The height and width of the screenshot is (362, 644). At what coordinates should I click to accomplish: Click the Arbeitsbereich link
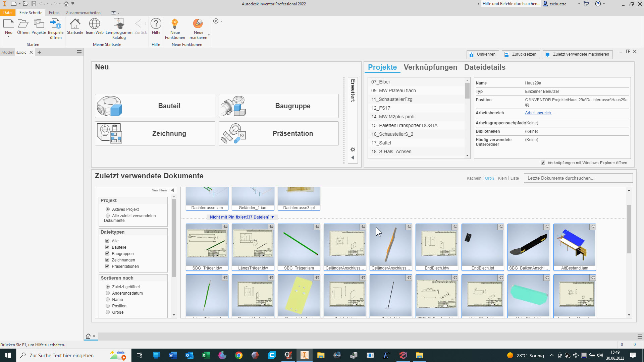pyautogui.click(x=538, y=113)
